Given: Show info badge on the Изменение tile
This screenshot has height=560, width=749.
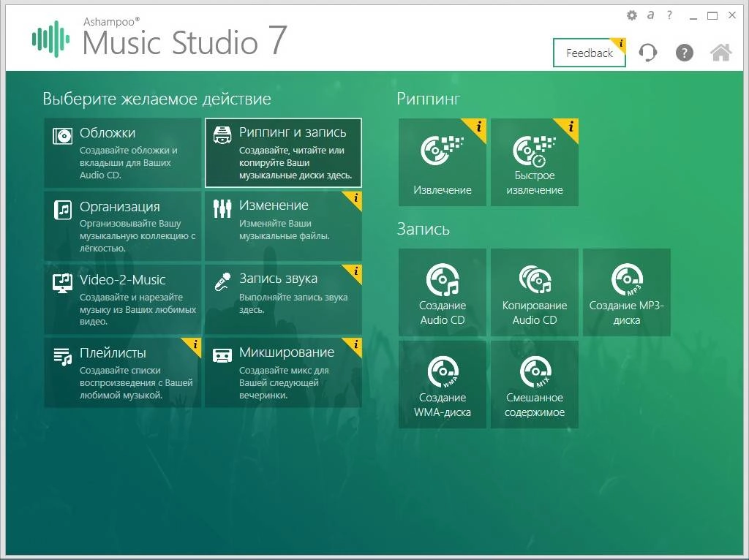Looking at the screenshot, I should [x=355, y=198].
